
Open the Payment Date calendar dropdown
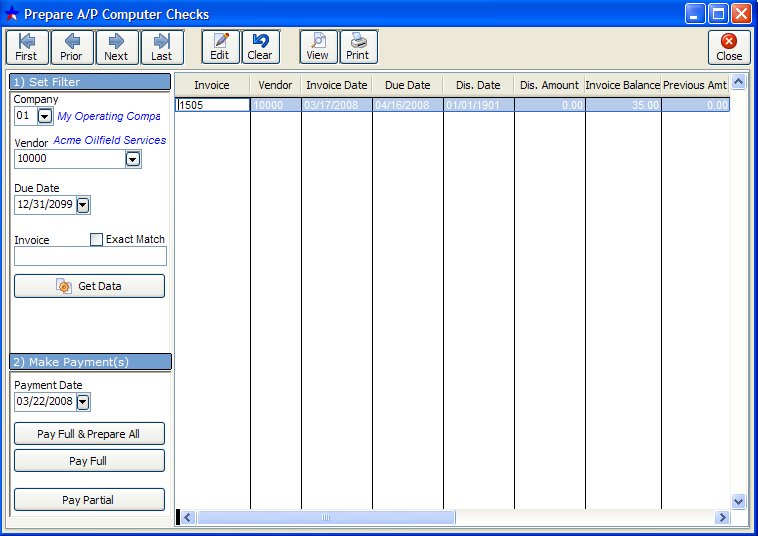tap(83, 402)
